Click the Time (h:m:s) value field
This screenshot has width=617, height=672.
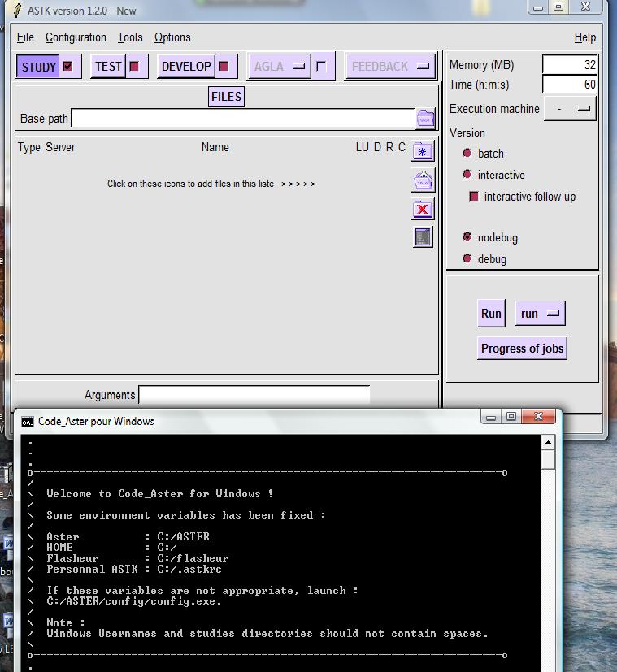pos(569,85)
